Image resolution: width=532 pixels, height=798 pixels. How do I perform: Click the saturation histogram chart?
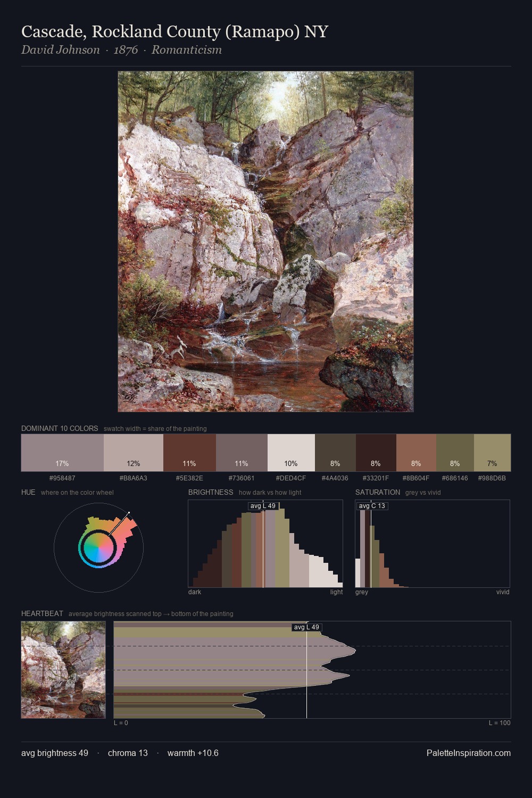tap(433, 544)
